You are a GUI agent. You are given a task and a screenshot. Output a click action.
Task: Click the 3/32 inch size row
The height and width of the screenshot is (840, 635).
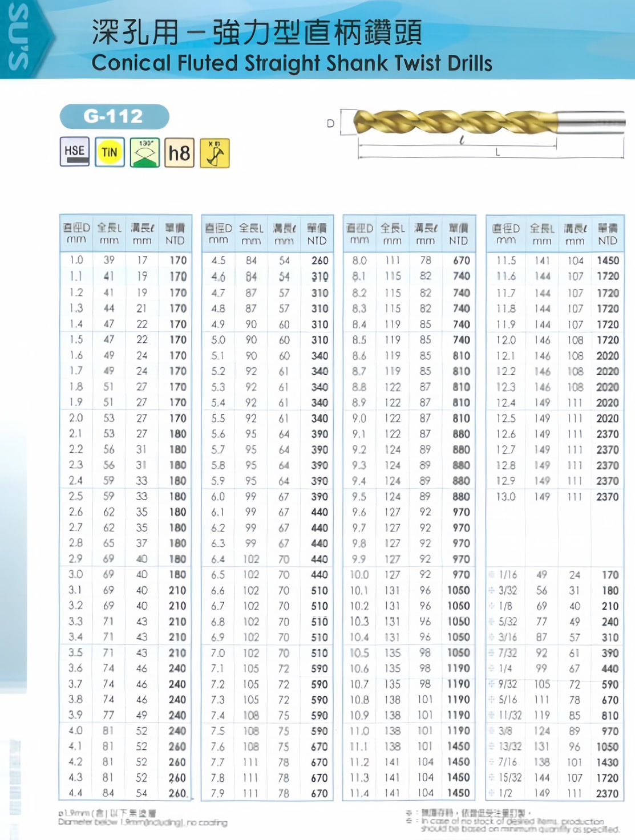click(555, 591)
